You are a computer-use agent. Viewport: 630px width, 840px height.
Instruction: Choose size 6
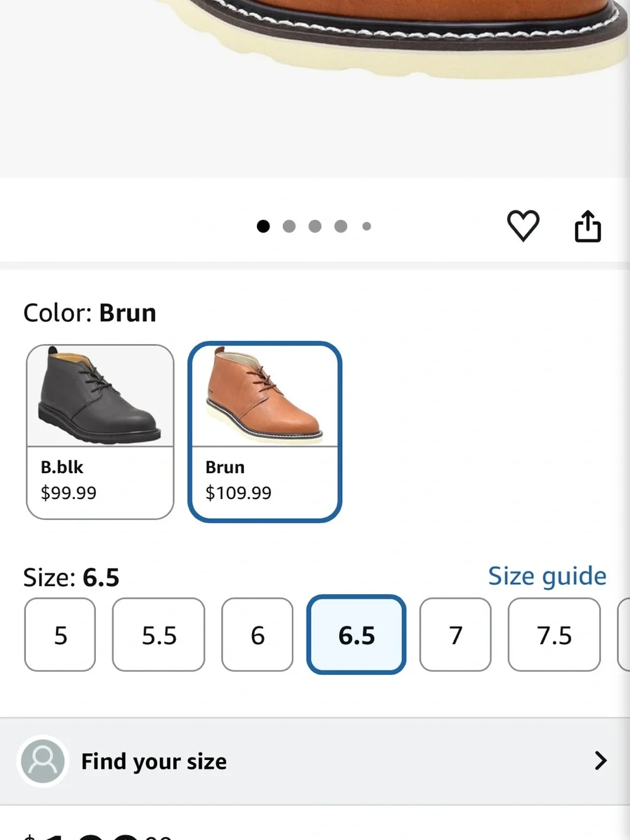257,635
